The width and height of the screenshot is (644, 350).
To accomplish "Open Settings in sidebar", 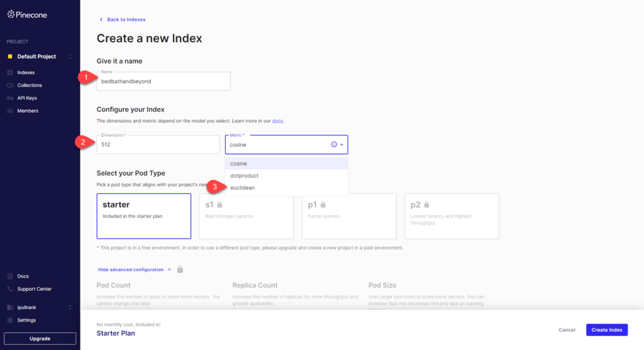I will click(x=26, y=320).
